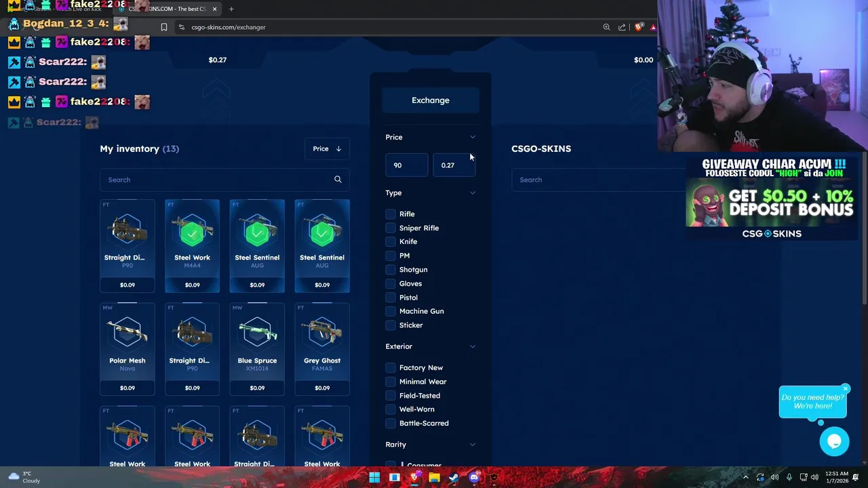Deselect the Steel Work M4A4 selected card
This screenshot has width=868, height=488.
[x=192, y=246]
